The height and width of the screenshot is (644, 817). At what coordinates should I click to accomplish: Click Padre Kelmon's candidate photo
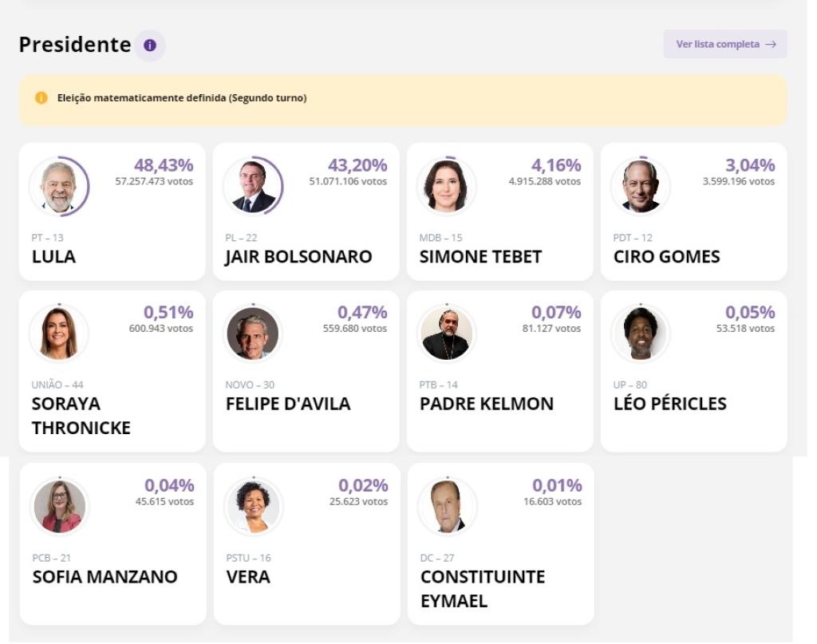pyautogui.click(x=447, y=334)
